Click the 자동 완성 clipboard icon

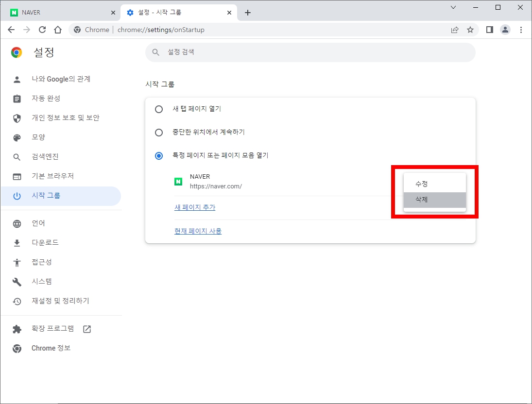click(17, 98)
